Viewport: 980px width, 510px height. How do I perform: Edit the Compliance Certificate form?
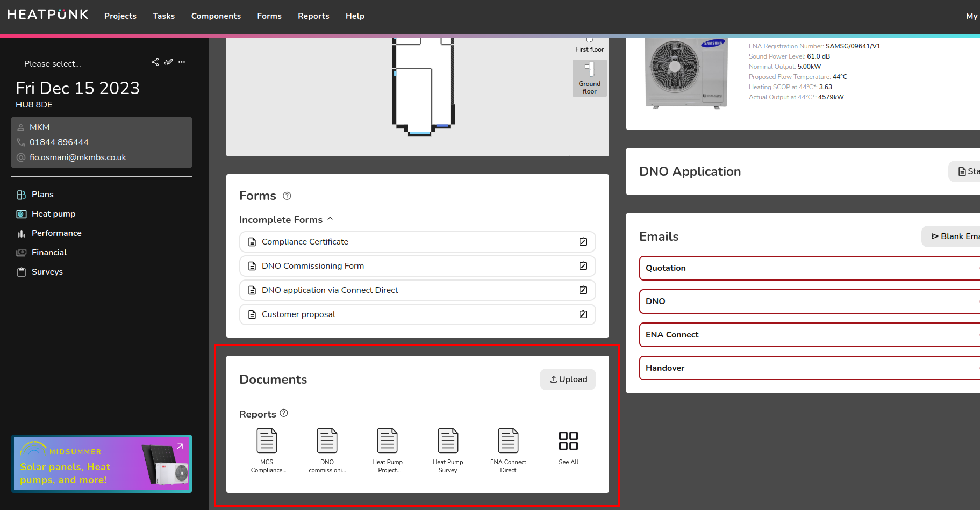(583, 242)
